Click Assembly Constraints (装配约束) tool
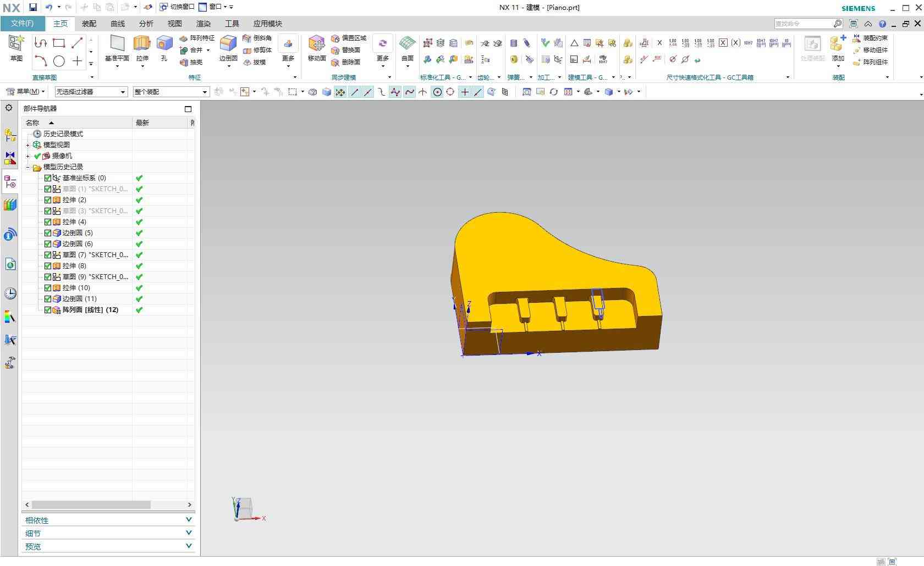Image resolution: width=924 pixels, height=566 pixels. (x=870, y=38)
